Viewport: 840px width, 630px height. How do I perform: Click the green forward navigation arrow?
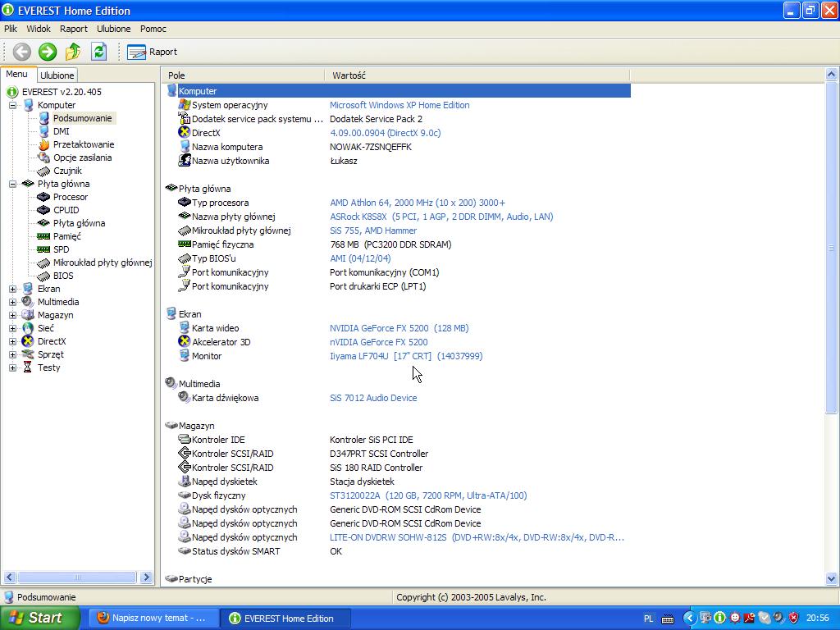(x=48, y=52)
